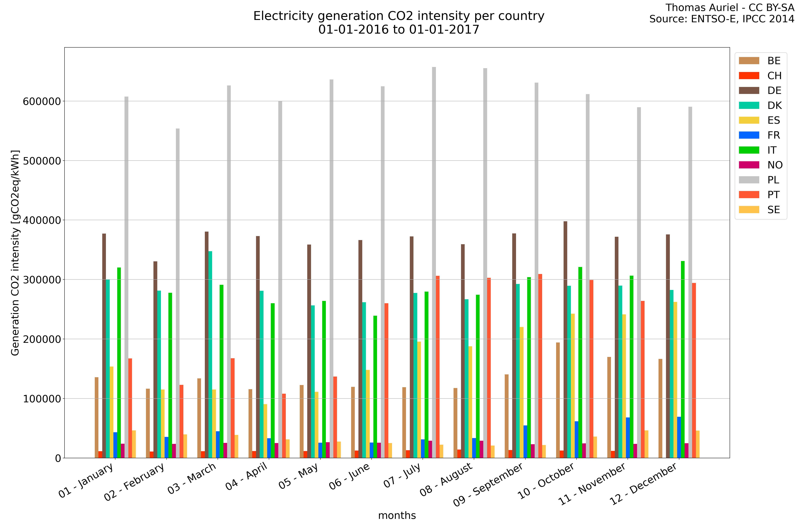Screen dimensions: 798x532
Task: Click the 01 - January axis label
Action: (86, 480)
